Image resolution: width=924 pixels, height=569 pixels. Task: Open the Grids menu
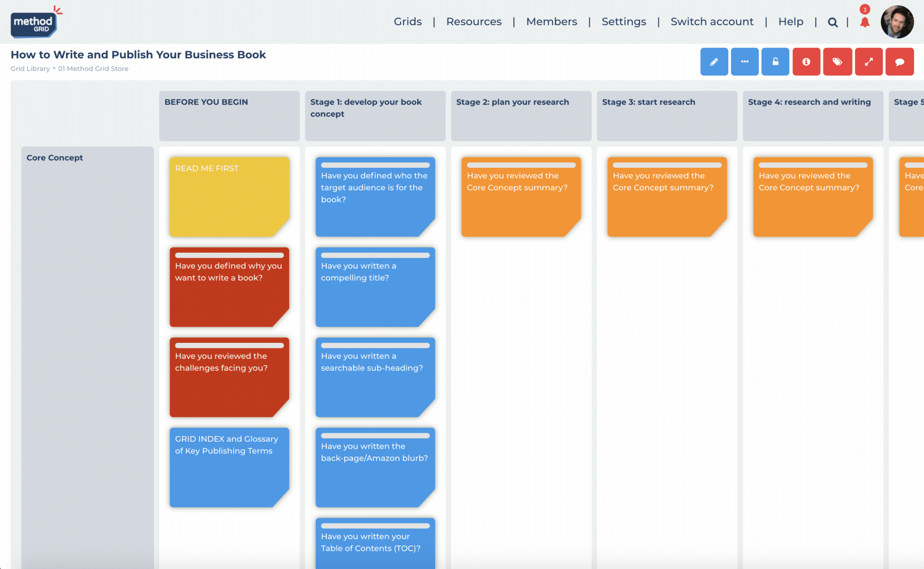click(x=408, y=22)
